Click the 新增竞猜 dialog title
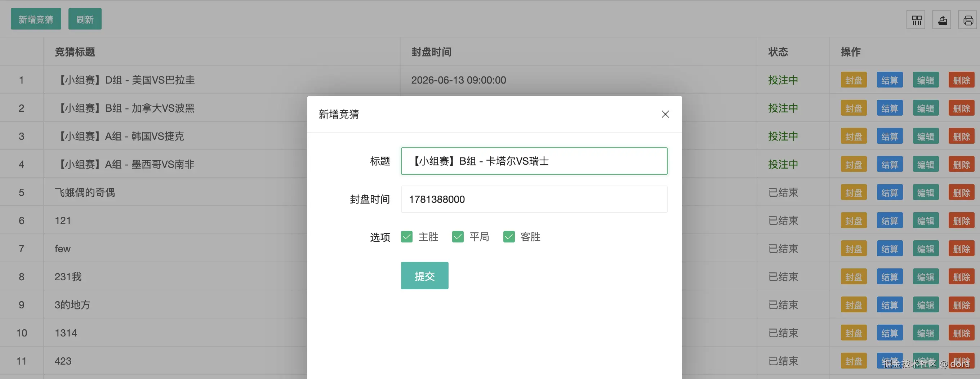980x379 pixels. (339, 114)
